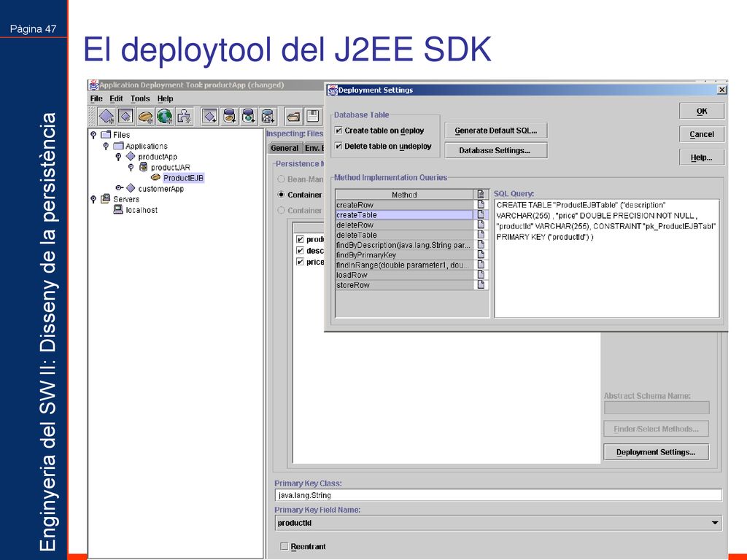Click the Add Resource Adapter RAR icon
Image resolution: width=747 pixels, height=560 pixels.
268,116
